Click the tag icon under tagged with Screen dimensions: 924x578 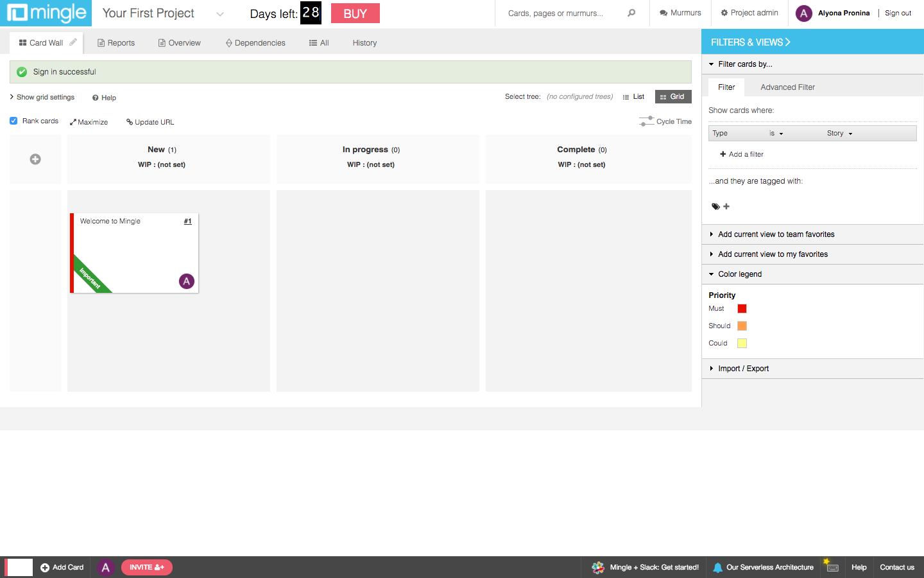pos(715,206)
